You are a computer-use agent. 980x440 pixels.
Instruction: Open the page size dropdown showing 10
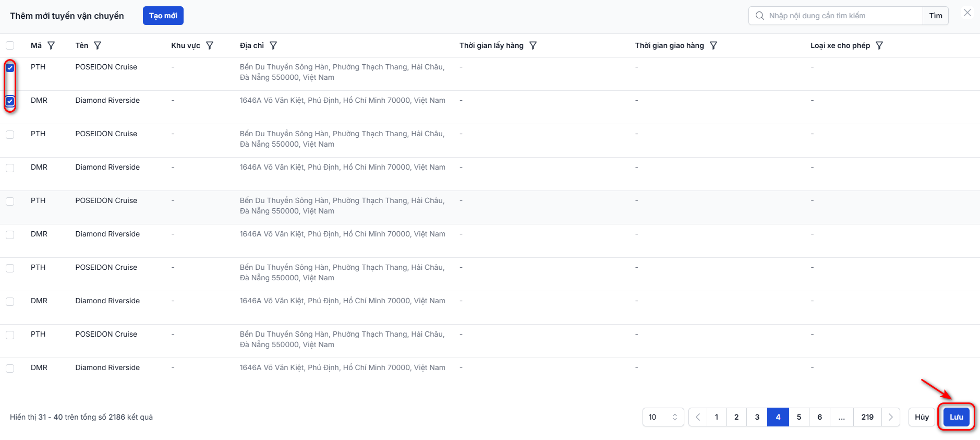[x=663, y=417]
